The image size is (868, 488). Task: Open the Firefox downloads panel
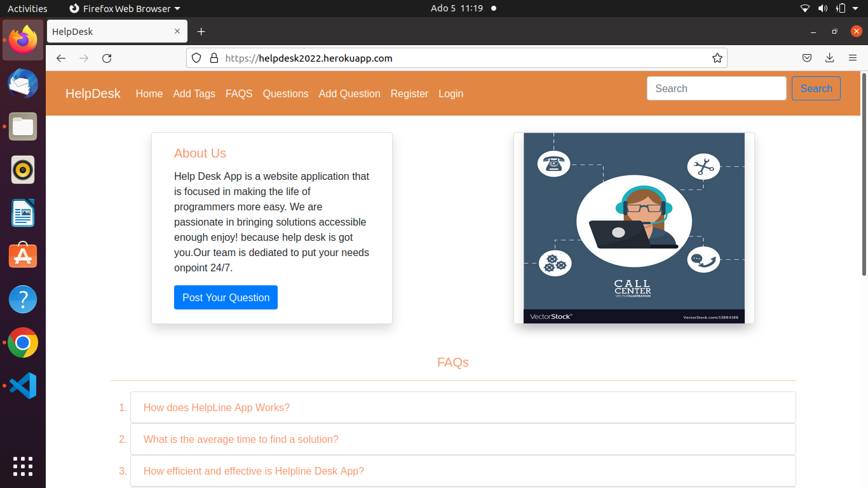click(829, 58)
